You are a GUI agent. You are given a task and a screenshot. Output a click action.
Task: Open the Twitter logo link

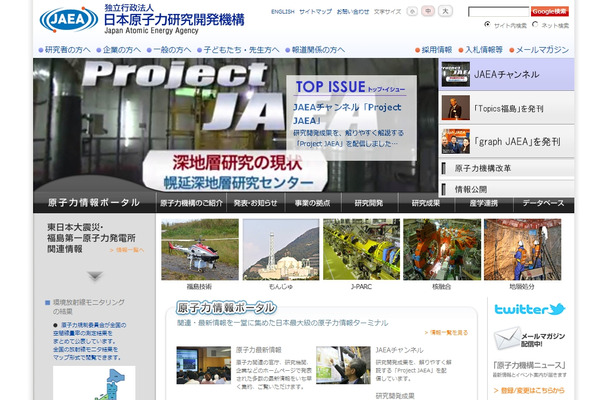pos(530,309)
